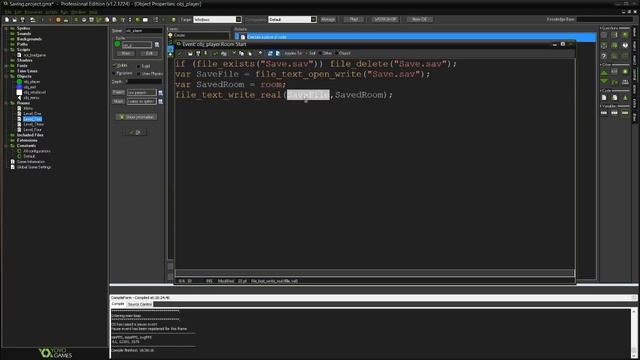The image size is (640, 360).
Task: Open Global Game Settings in resource tree
Action: [34, 167]
